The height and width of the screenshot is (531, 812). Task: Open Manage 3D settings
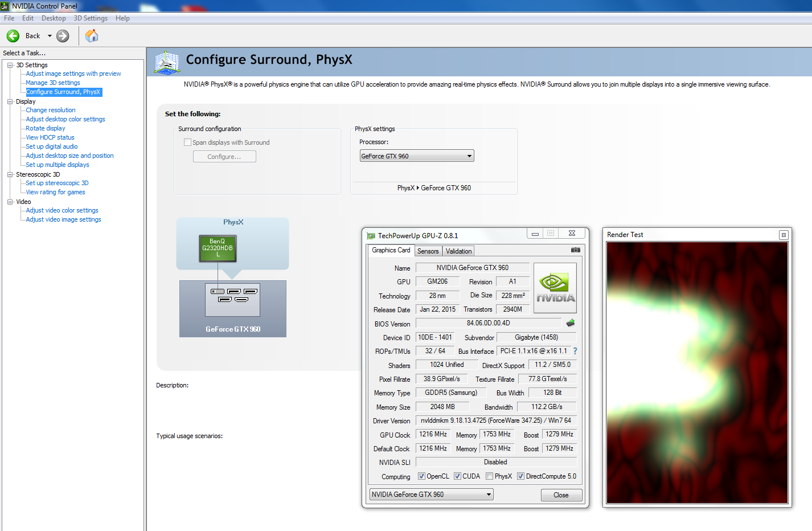click(x=53, y=83)
